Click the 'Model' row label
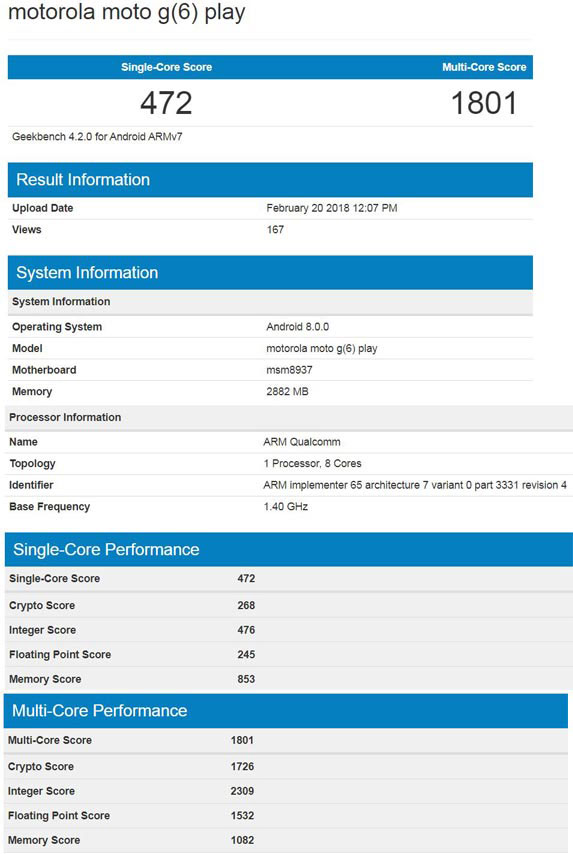This screenshot has width=573, height=854. (x=27, y=348)
